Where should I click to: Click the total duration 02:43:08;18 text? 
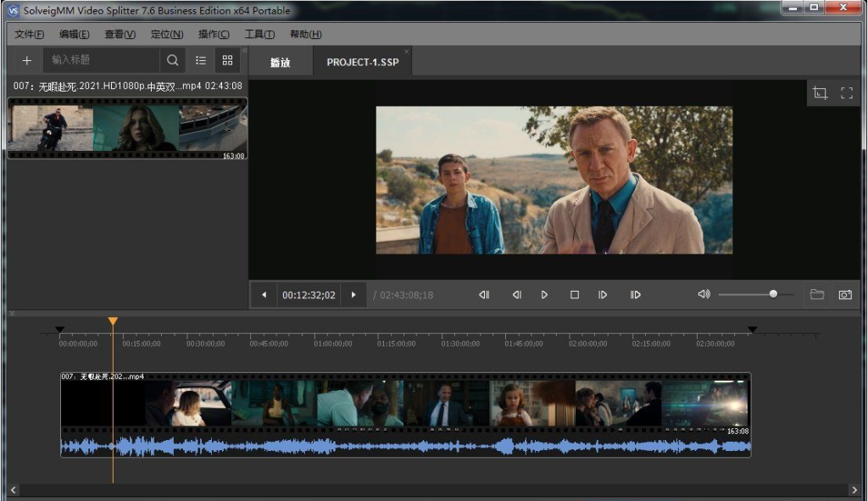406,295
